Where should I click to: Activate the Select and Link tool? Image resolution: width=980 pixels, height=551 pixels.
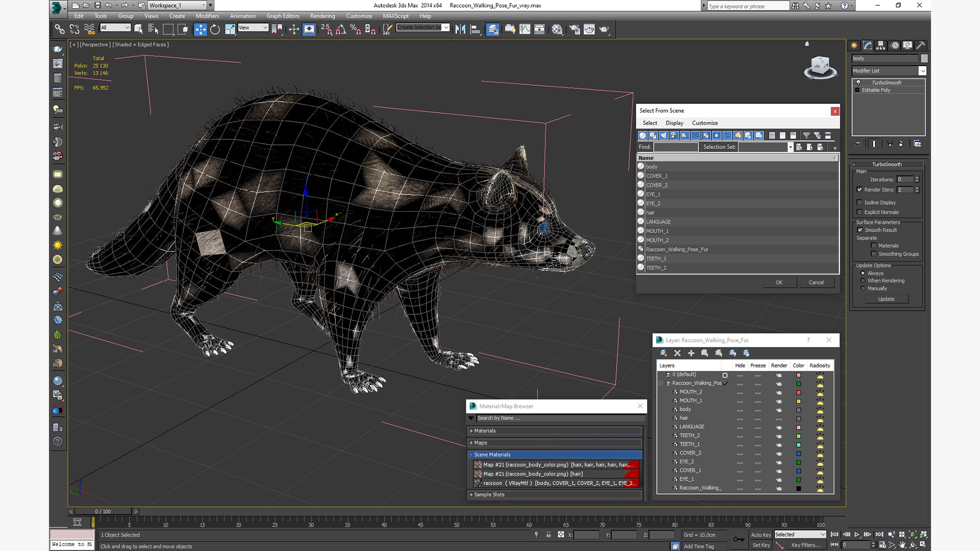coord(60,29)
